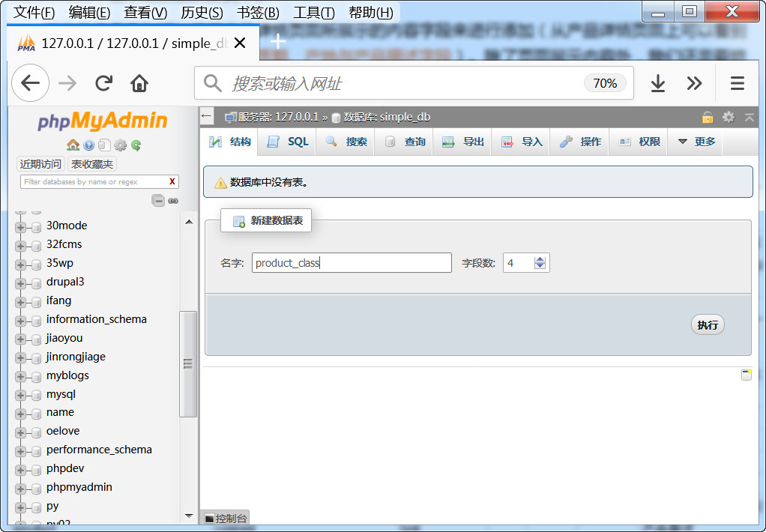Image resolution: width=766 pixels, height=532 pixels.
Task: Open a new browser tab
Action: pos(278,41)
